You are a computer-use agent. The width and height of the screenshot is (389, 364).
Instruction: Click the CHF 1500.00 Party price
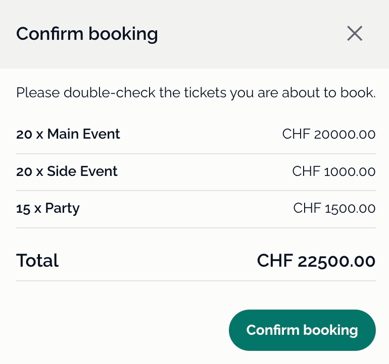pos(334,208)
